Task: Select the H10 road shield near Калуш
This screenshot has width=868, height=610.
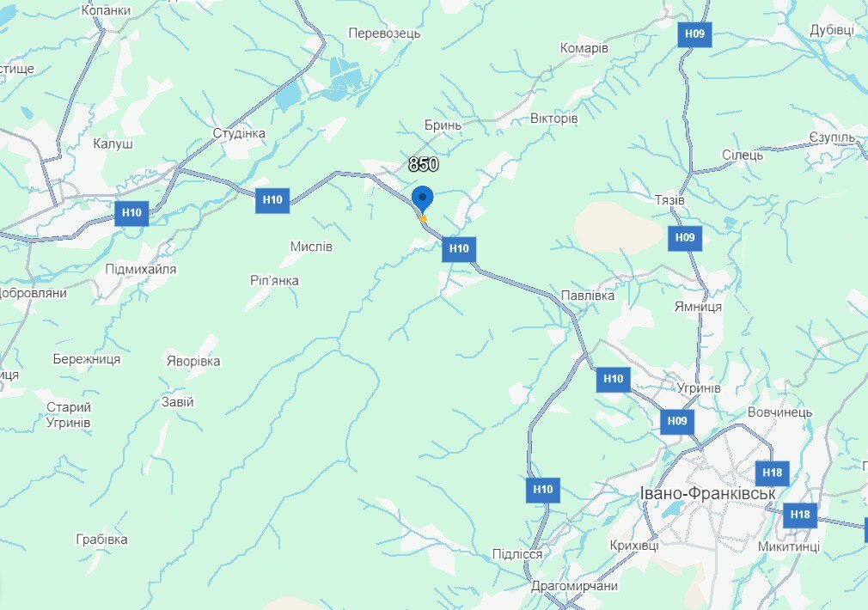Action: [131, 213]
